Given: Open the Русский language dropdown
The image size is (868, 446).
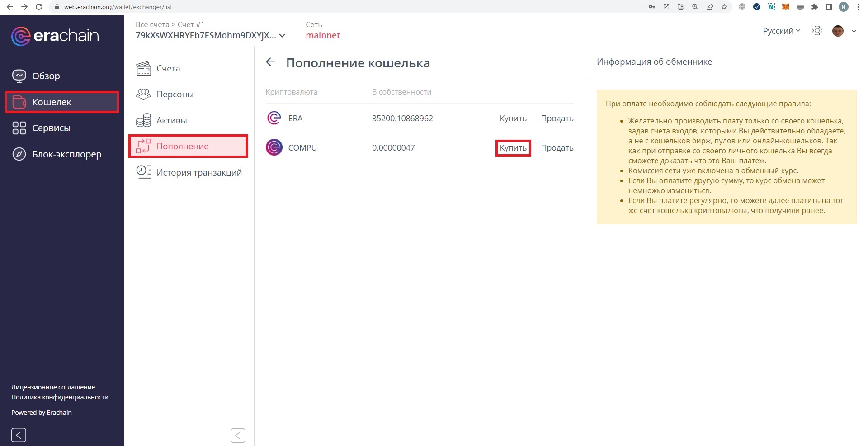Looking at the screenshot, I should pos(781,31).
